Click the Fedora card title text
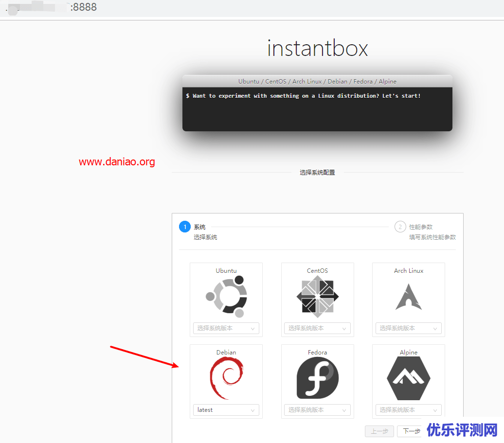The image size is (504, 443). click(318, 353)
